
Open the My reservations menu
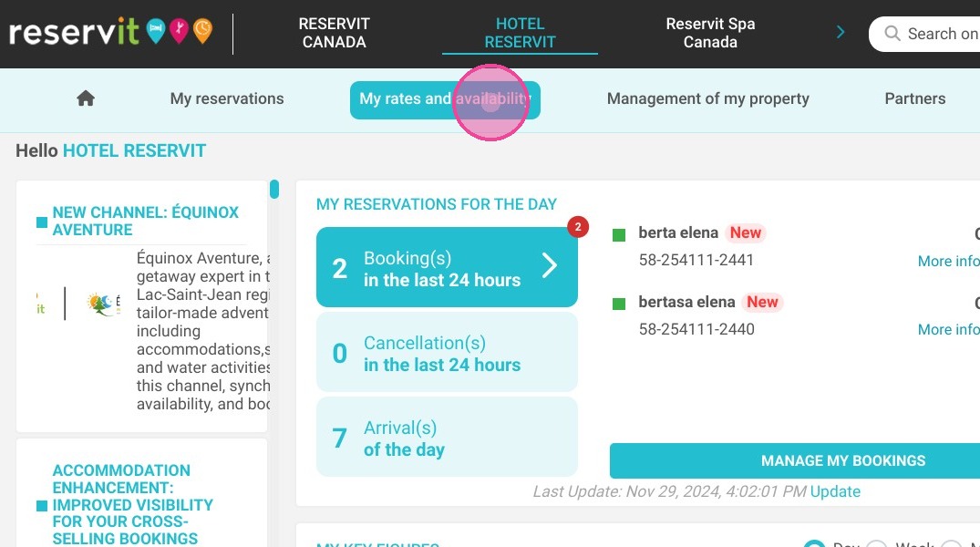pyautogui.click(x=227, y=98)
